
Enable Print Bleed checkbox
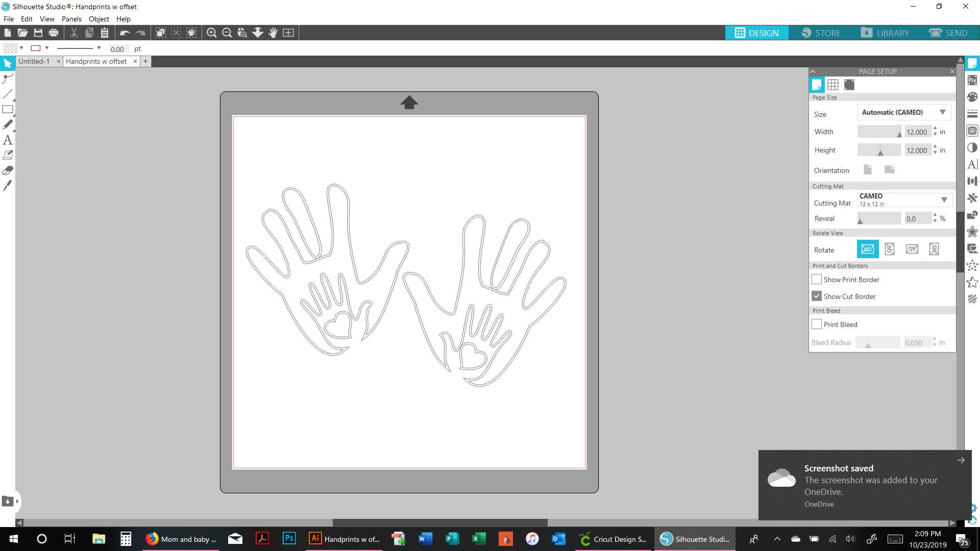coord(817,324)
